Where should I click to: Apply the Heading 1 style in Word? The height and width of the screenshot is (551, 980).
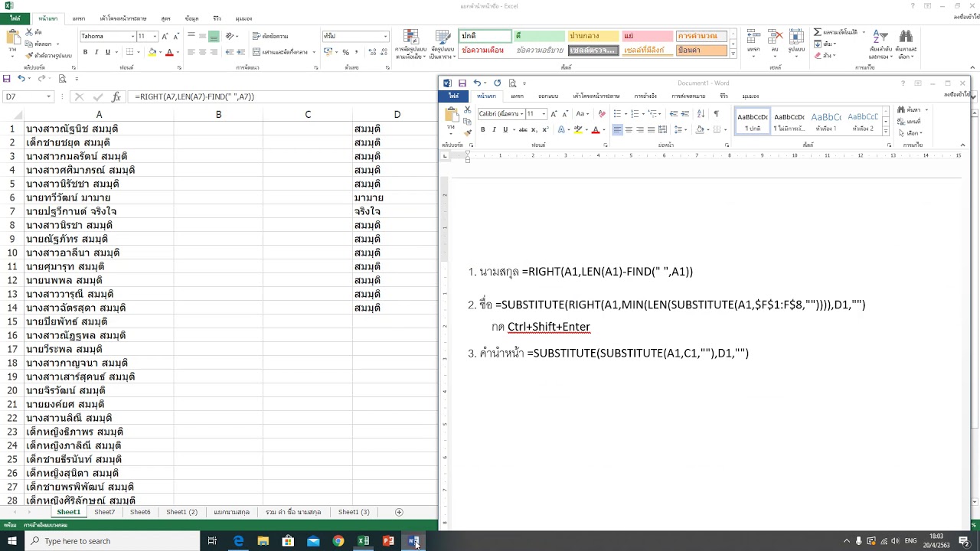point(825,121)
